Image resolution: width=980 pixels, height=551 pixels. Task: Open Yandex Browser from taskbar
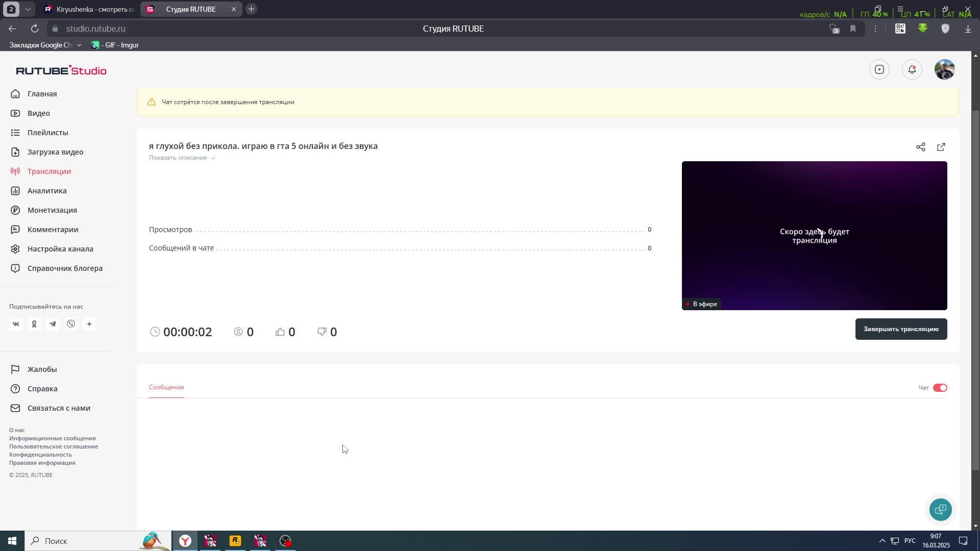[185, 541]
